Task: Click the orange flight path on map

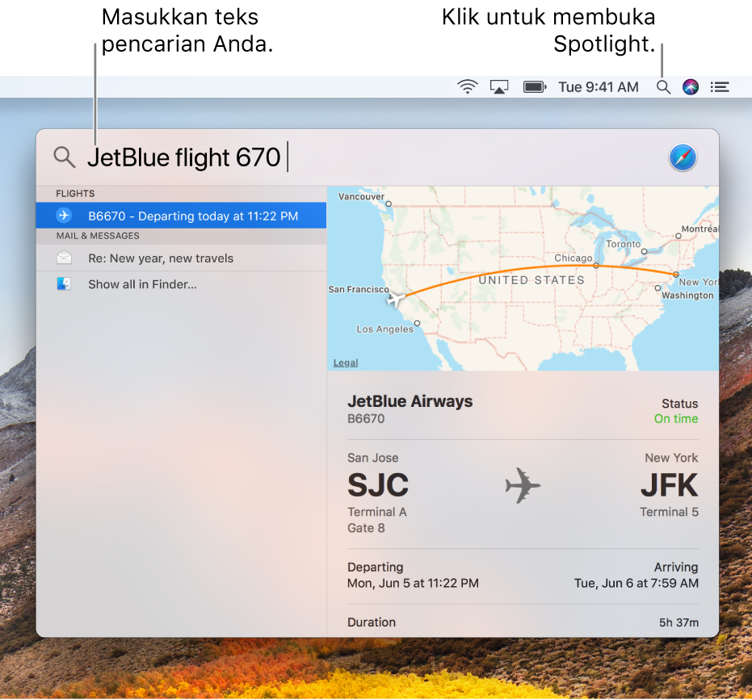Action: (x=542, y=267)
